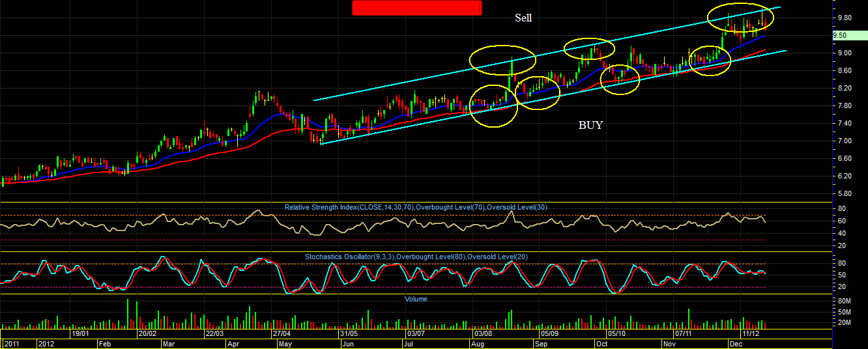
Task: Select the 2012 year label on time axis
Action: coord(47,343)
